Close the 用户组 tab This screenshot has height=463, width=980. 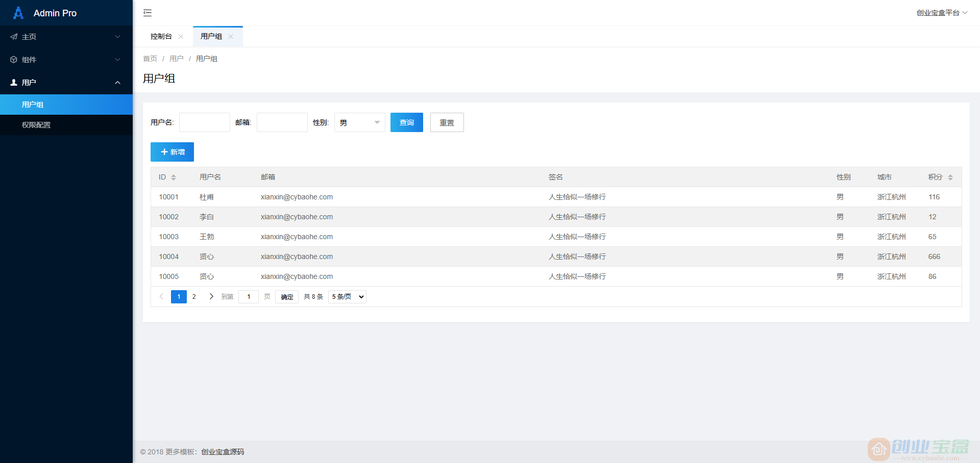(x=231, y=36)
